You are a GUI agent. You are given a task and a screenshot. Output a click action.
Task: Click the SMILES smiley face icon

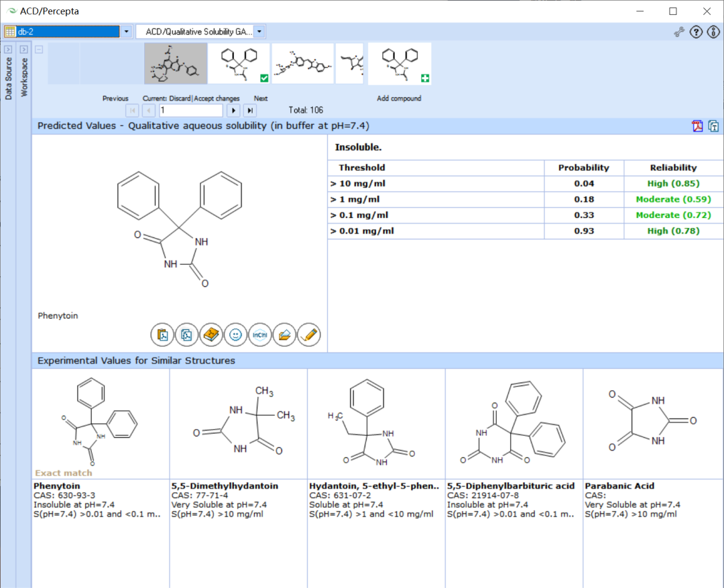[235, 335]
